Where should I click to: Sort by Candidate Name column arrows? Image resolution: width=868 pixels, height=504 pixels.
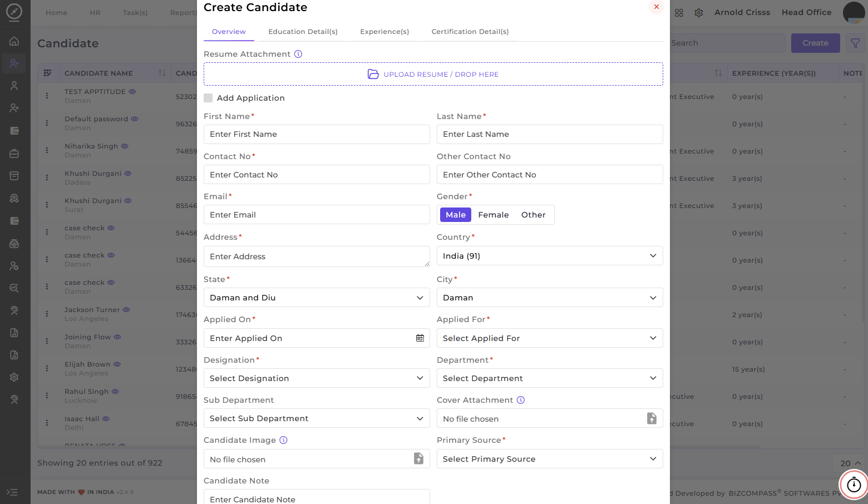coord(162,73)
